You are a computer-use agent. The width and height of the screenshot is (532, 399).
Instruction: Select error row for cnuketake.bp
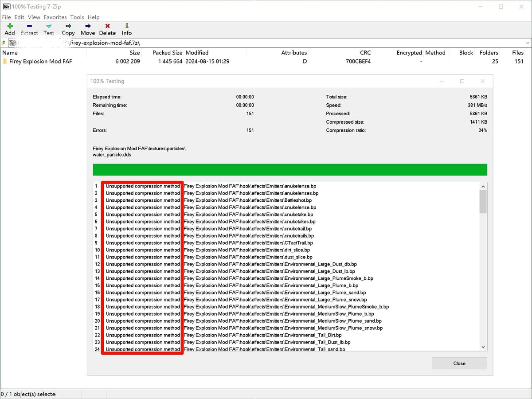point(286,215)
